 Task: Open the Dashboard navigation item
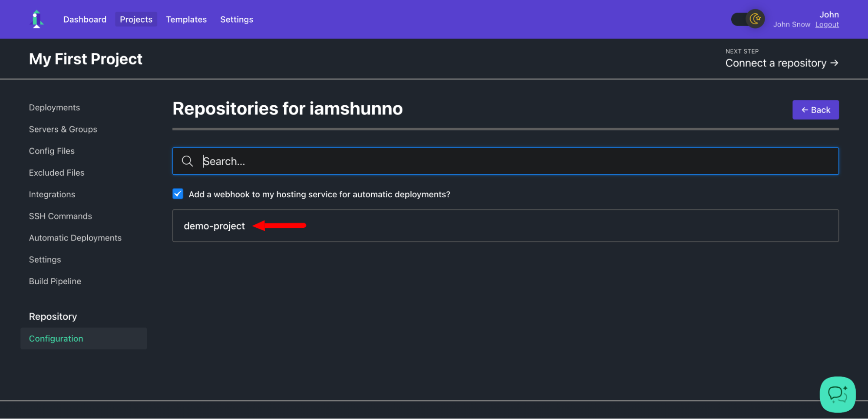pos(85,19)
